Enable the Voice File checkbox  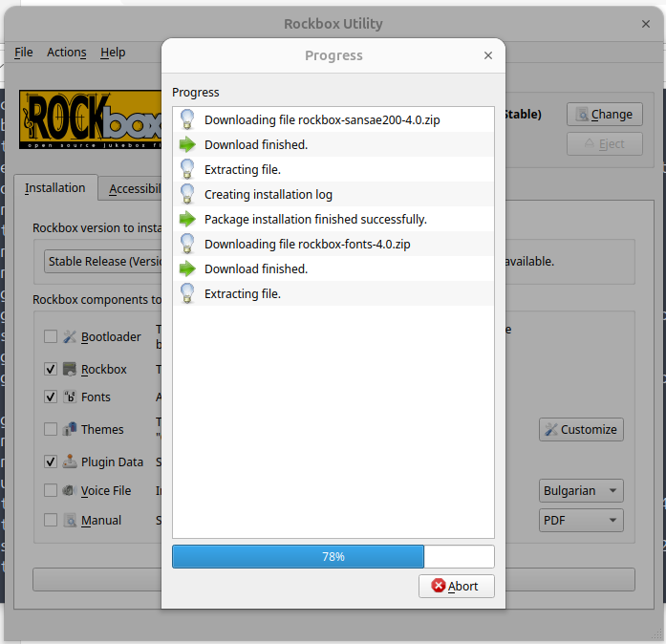[51, 490]
